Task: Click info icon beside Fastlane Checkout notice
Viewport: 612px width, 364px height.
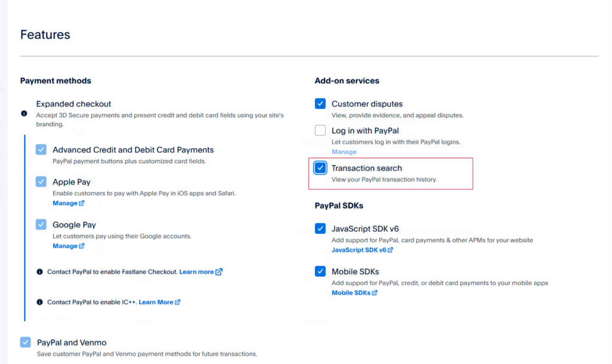Action: coord(39,272)
